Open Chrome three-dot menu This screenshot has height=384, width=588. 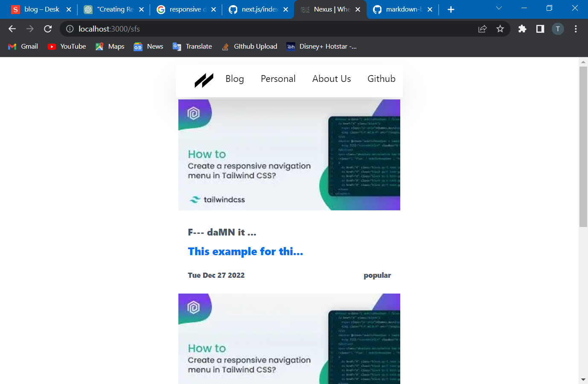(576, 29)
